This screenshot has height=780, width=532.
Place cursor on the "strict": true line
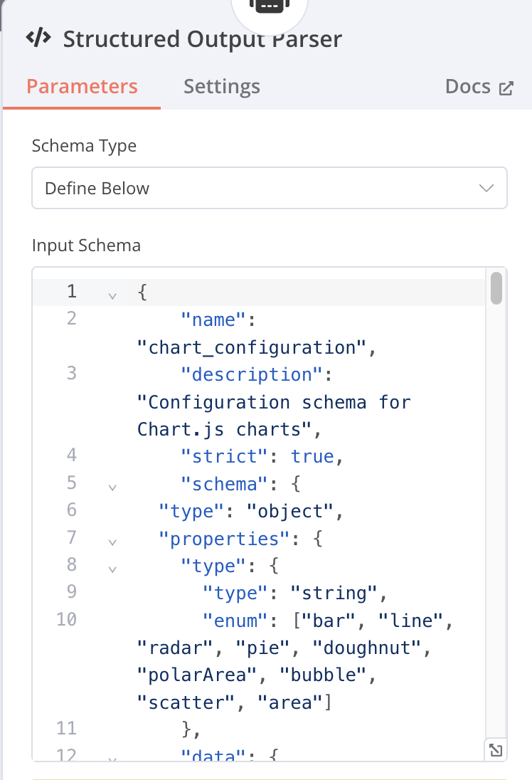263,457
